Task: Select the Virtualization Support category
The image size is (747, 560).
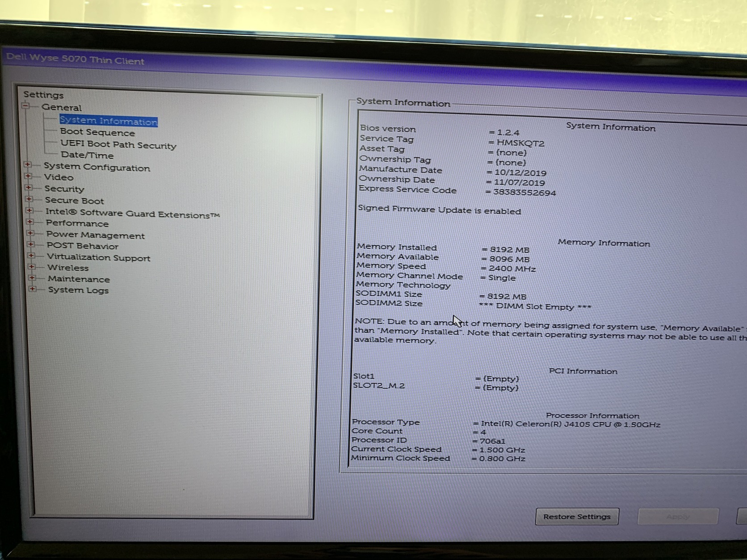Action: pyautogui.click(x=99, y=258)
